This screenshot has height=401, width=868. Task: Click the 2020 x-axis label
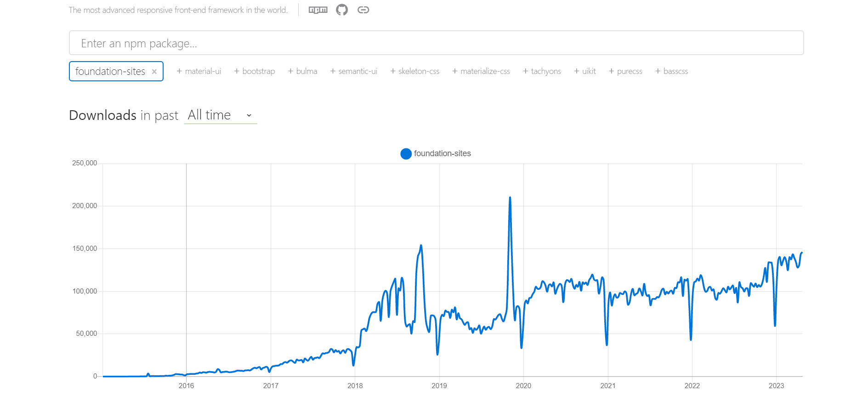click(x=523, y=386)
